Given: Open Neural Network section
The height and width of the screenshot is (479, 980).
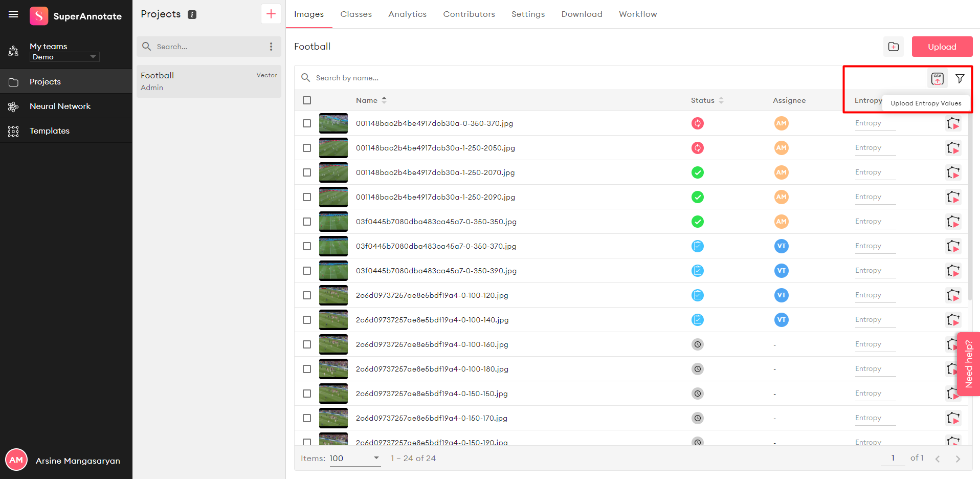Looking at the screenshot, I should pos(66,106).
